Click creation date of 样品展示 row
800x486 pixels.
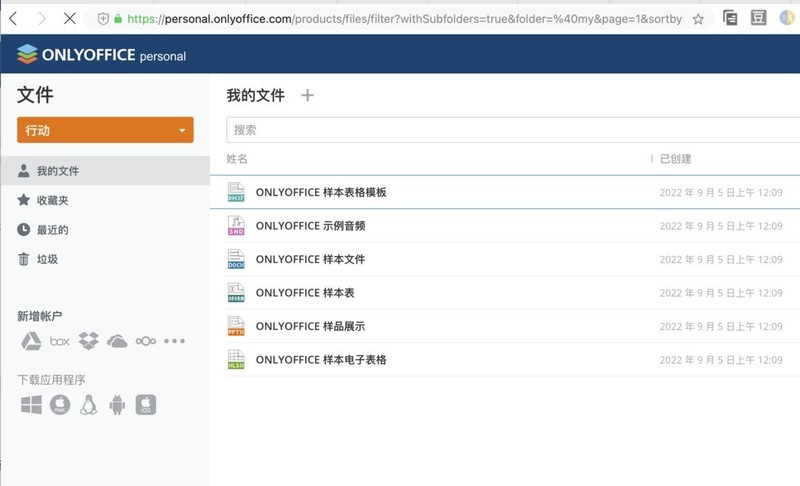(721, 326)
